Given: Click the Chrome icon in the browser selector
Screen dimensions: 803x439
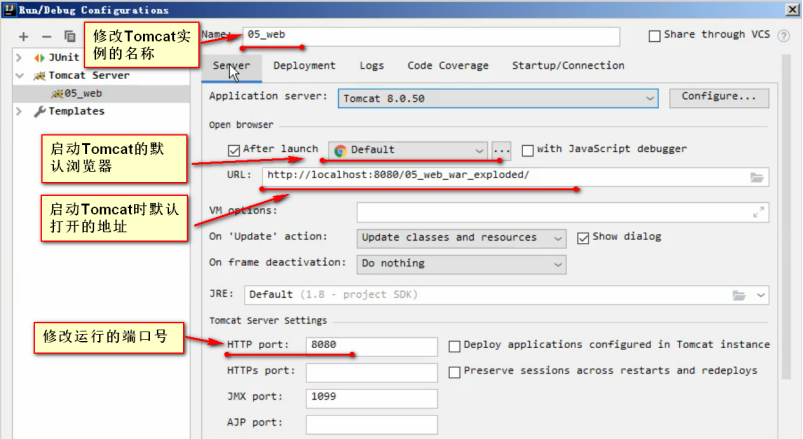Looking at the screenshot, I should click(x=340, y=150).
